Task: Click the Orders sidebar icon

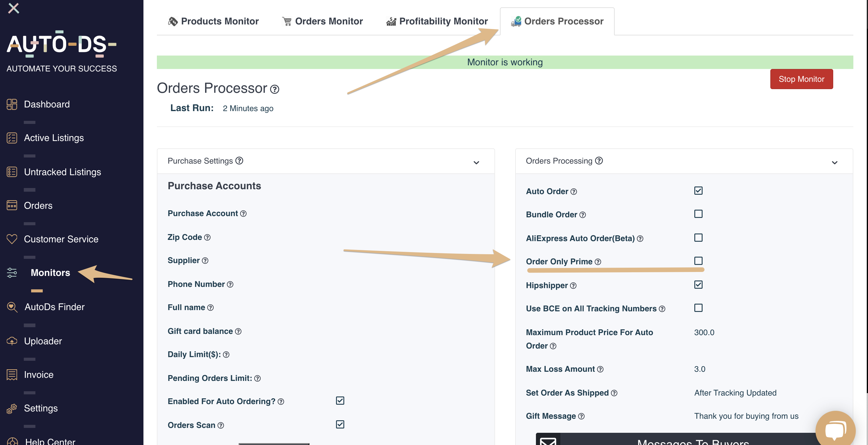Action: tap(12, 205)
